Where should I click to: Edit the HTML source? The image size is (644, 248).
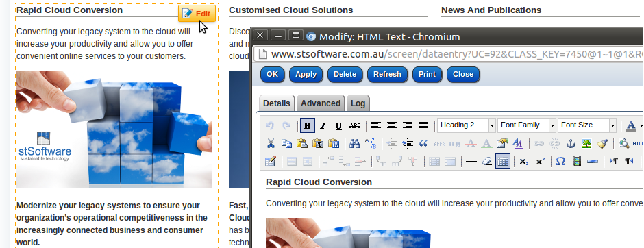(x=638, y=143)
